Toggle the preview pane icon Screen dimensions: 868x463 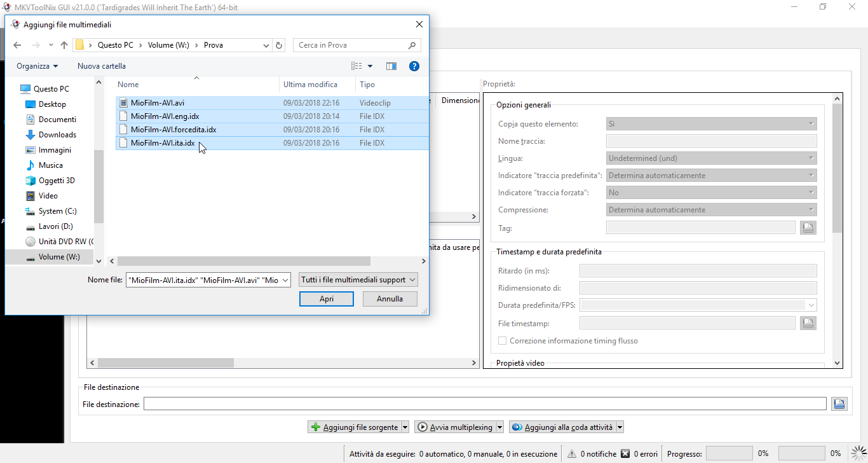click(x=391, y=66)
